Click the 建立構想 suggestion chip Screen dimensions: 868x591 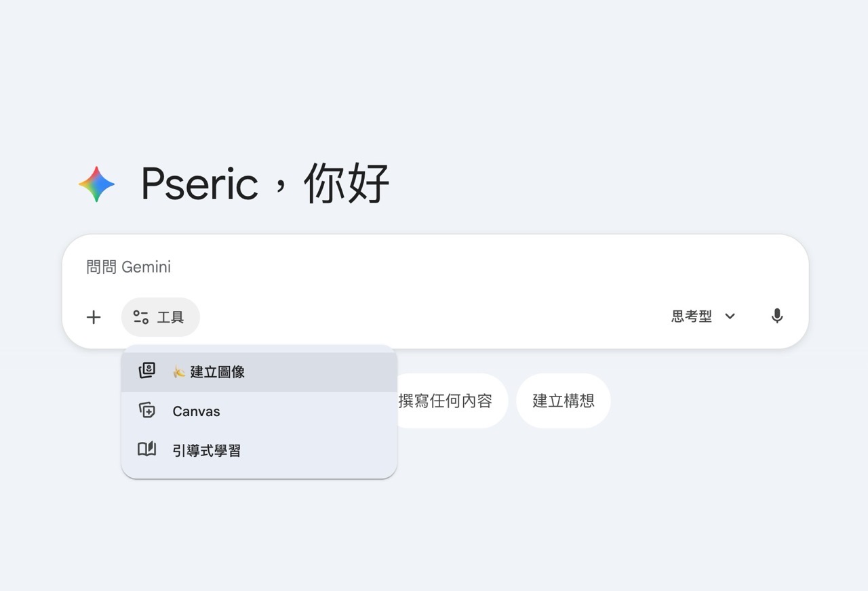564,401
